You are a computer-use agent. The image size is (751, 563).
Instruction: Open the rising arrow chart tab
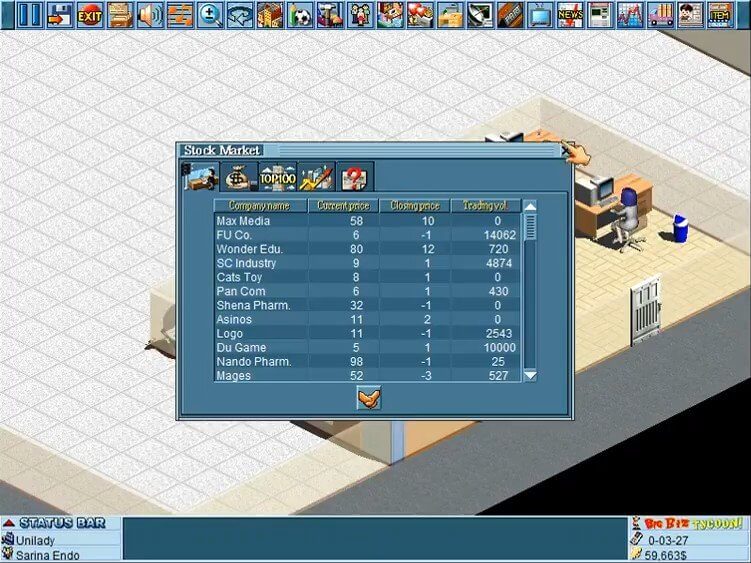tap(317, 177)
